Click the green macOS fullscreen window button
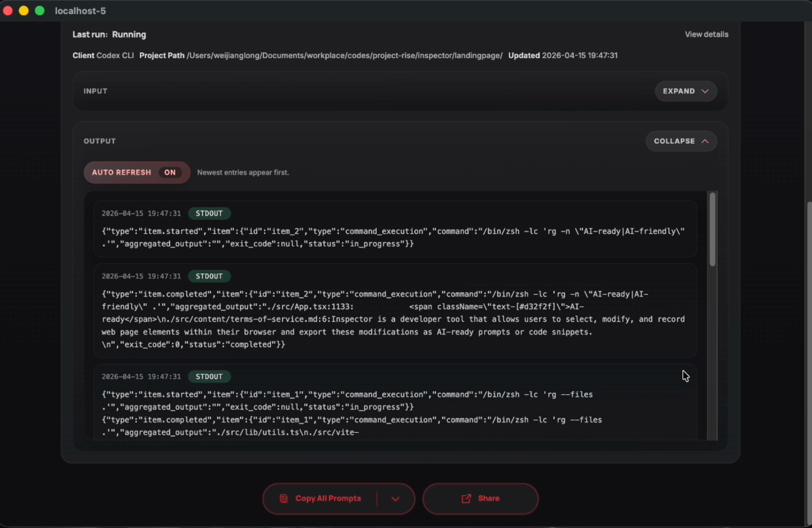Image resolution: width=812 pixels, height=528 pixels. point(40,11)
